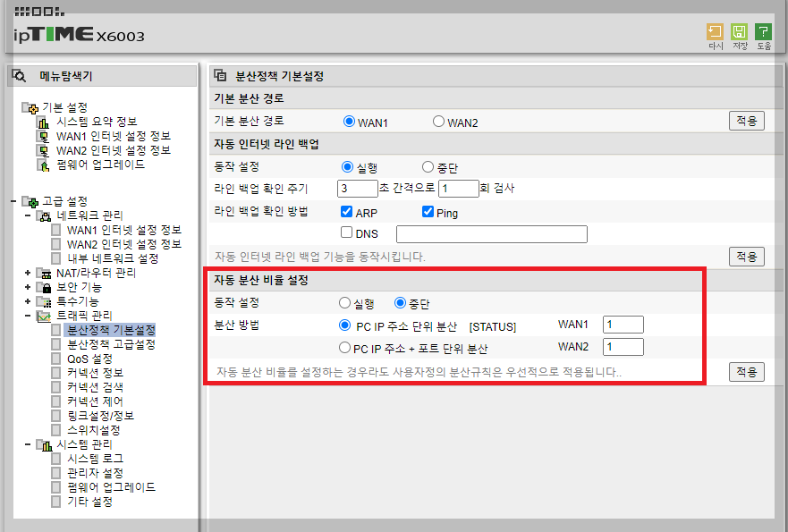Select 실행 for 자동 분산 비율 설정
The image size is (788, 532).
pyautogui.click(x=344, y=302)
